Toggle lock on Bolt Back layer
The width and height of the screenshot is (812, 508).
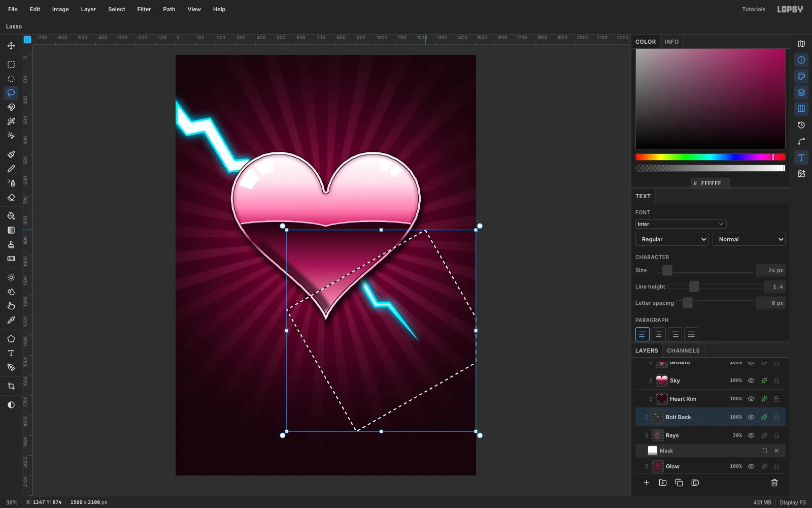776,417
